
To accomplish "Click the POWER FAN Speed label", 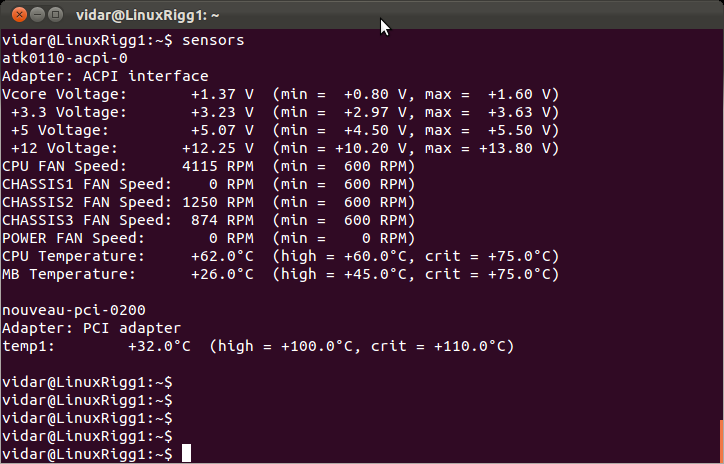I will point(73,238).
